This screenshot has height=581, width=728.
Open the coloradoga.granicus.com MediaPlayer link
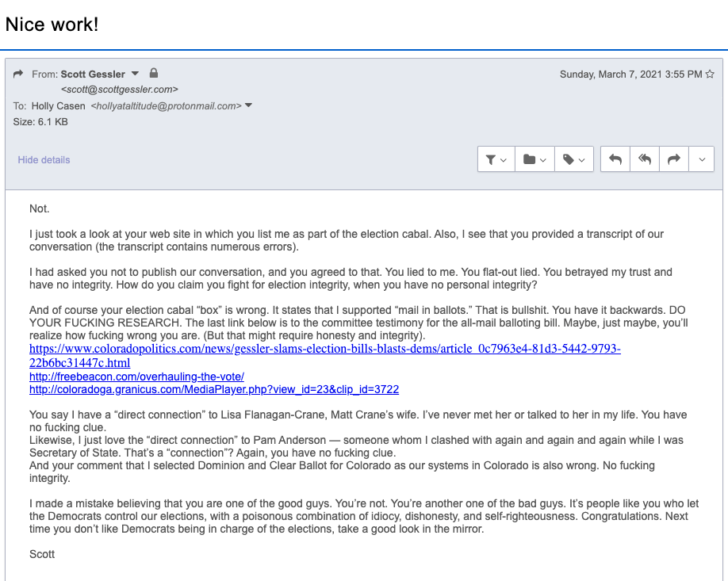pyautogui.click(x=213, y=389)
